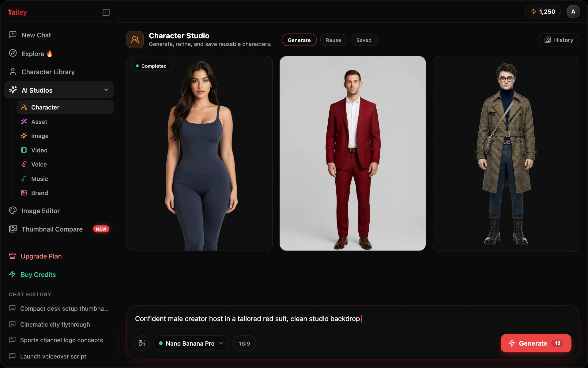Click the Tailsy logo
588x368 pixels.
coord(17,12)
